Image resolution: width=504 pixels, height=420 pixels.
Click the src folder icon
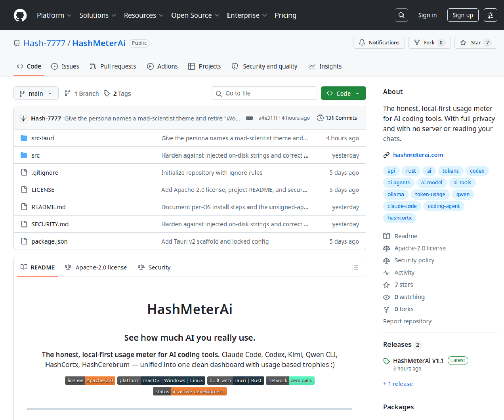(24, 155)
